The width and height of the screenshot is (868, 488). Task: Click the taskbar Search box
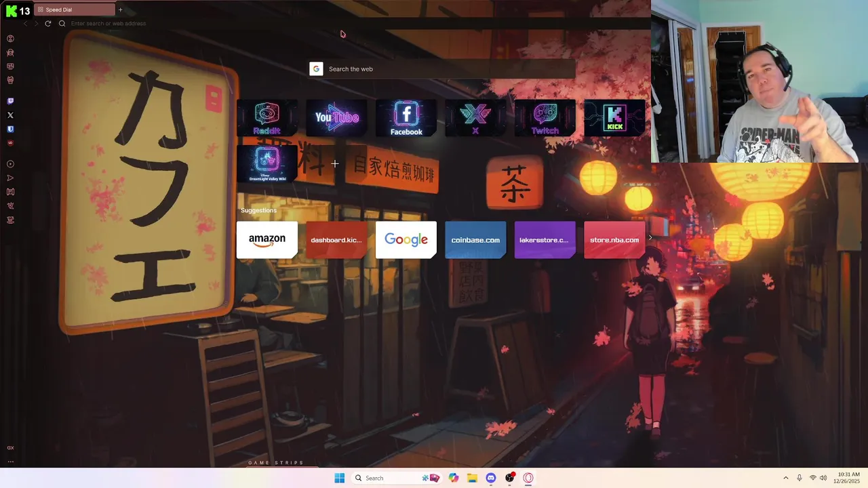397,478
